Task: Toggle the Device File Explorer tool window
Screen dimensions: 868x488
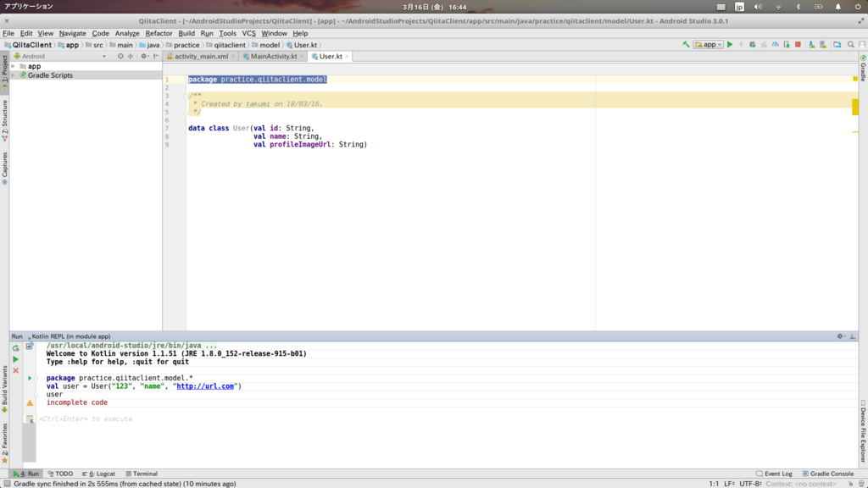Action: coord(863,431)
